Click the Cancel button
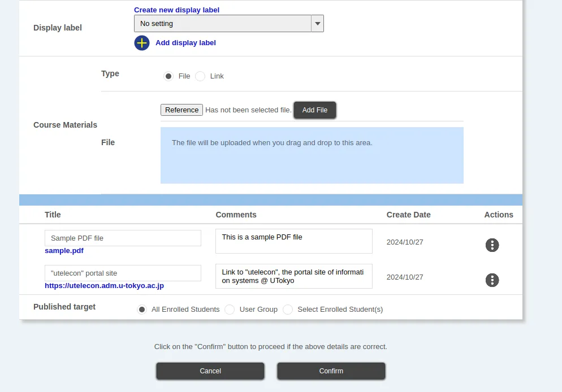The image size is (562, 392). click(210, 371)
